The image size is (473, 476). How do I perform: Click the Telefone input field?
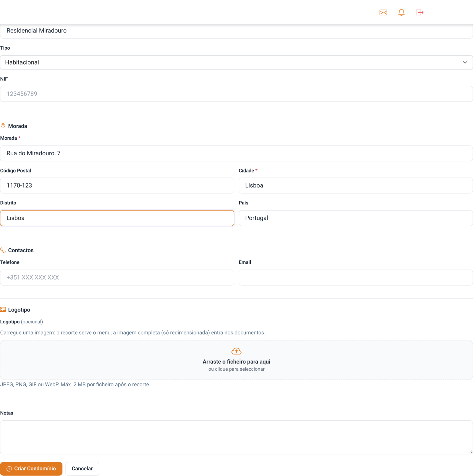(117, 277)
